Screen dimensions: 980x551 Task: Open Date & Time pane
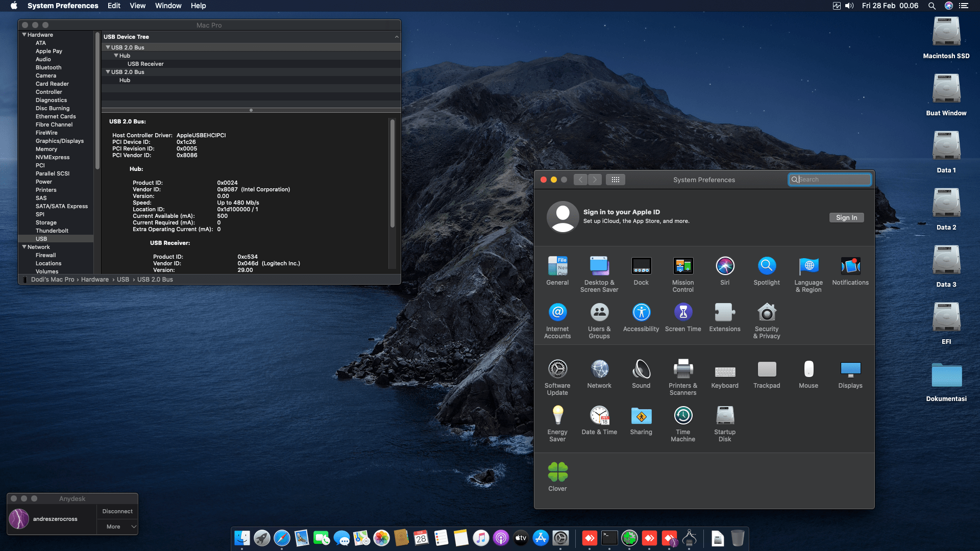(599, 420)
